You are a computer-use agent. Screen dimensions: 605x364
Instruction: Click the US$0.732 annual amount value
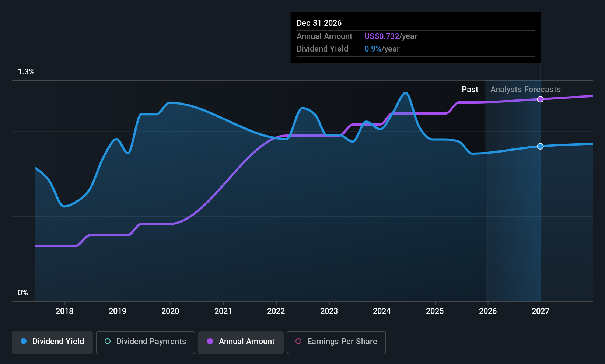(x=382, y=36)
